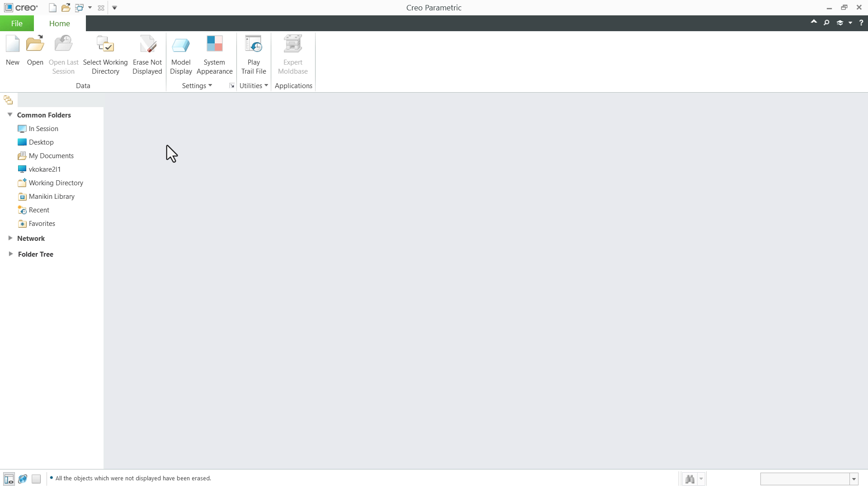Click the quick access New document icon
This screenshot has height=488, width=868.
point(52,8)
